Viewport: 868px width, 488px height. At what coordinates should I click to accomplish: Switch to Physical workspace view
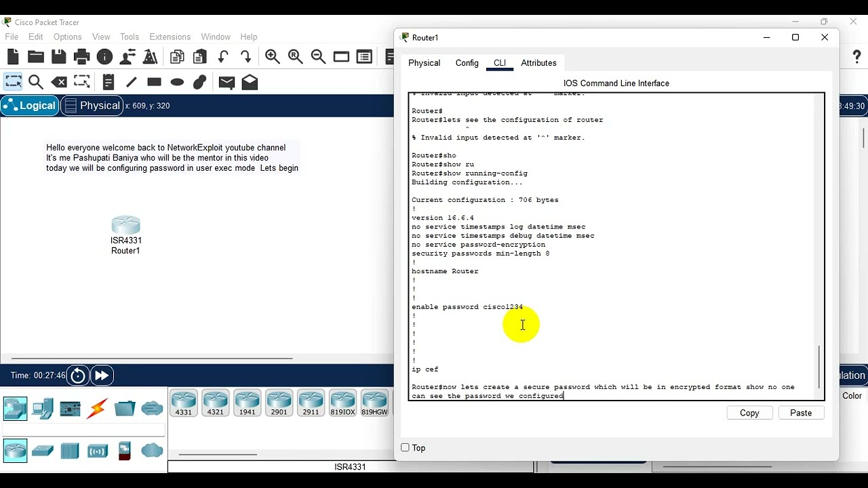92,106
